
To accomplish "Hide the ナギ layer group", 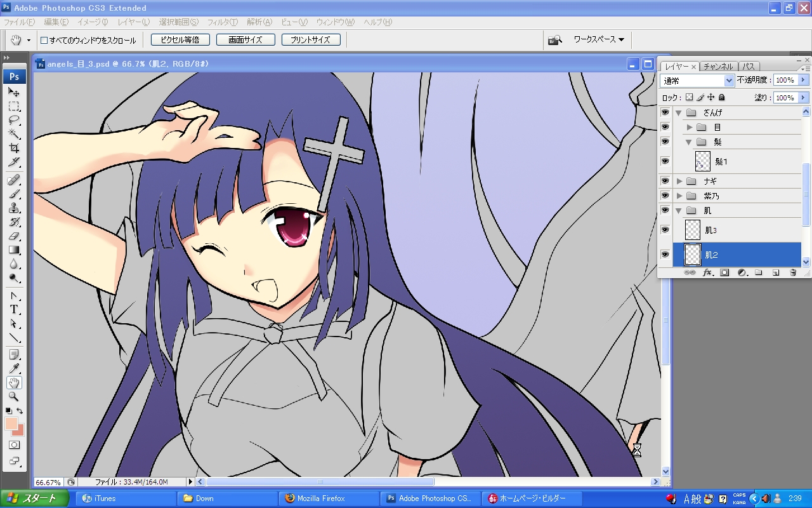I will pyautogui.click(x=665, y=181).
